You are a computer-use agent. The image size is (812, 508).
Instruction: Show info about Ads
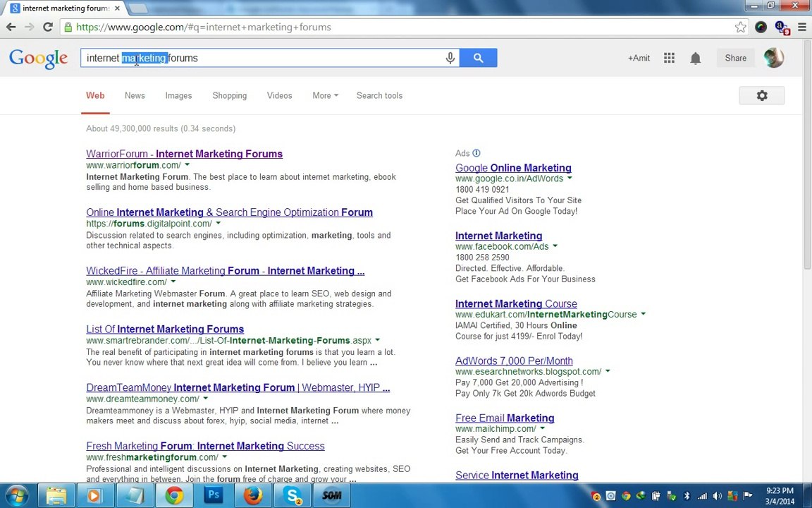click(476, 153)
